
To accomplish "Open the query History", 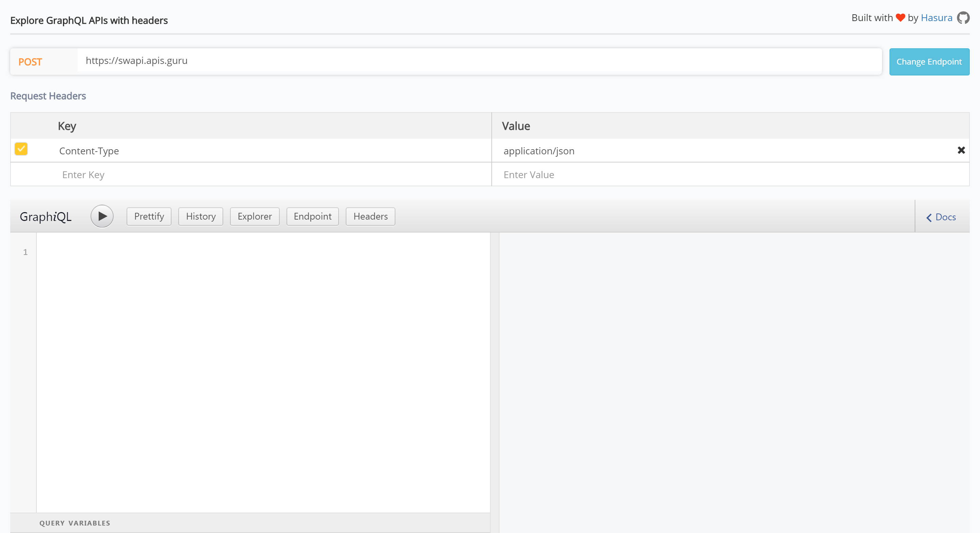I will point(200,216).
